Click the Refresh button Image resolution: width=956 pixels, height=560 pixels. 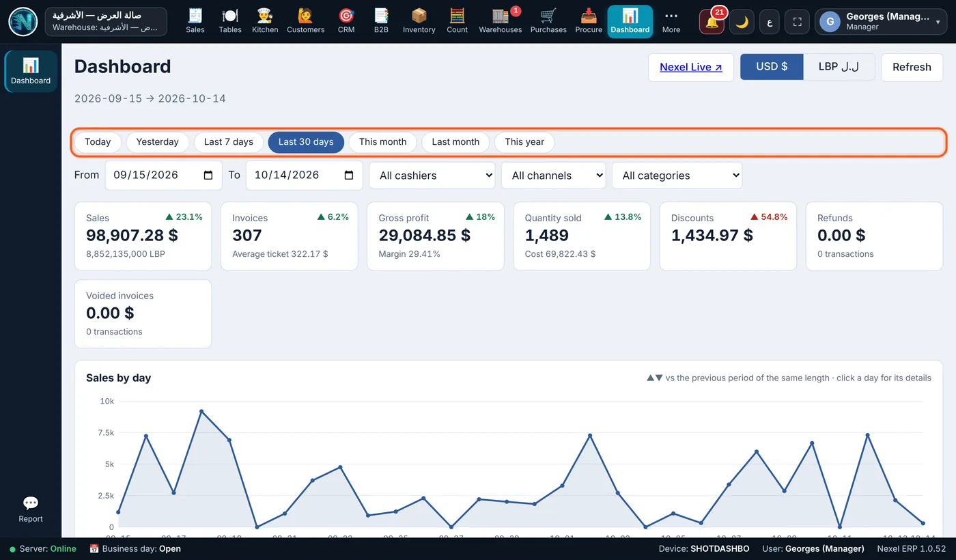912,67
